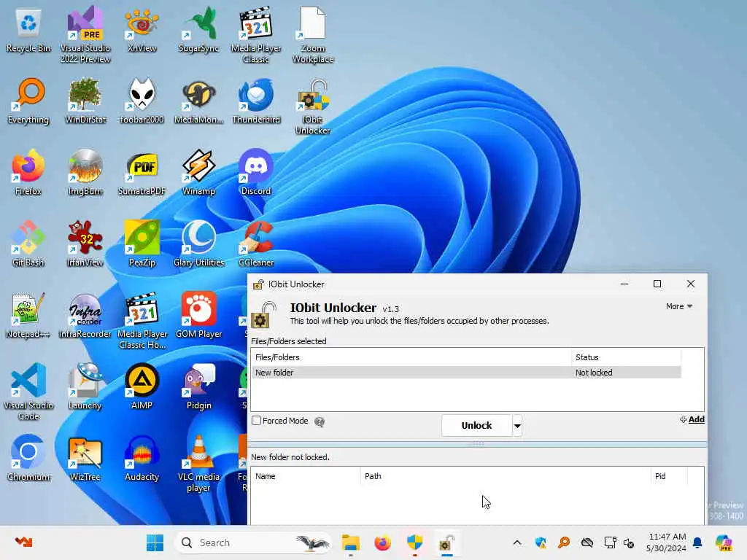The height and width of the screenshot is (560, 747).
Task: Select the VLC media player desktop icon
Action: 198,463
